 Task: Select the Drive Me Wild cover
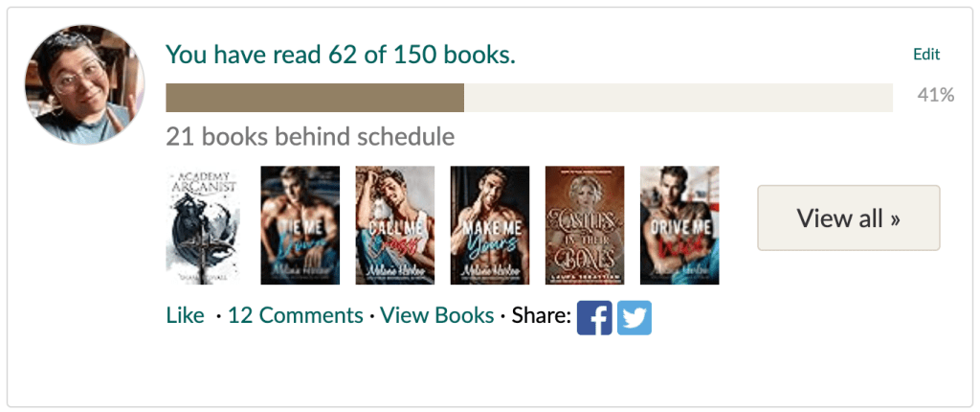point(680,225)
